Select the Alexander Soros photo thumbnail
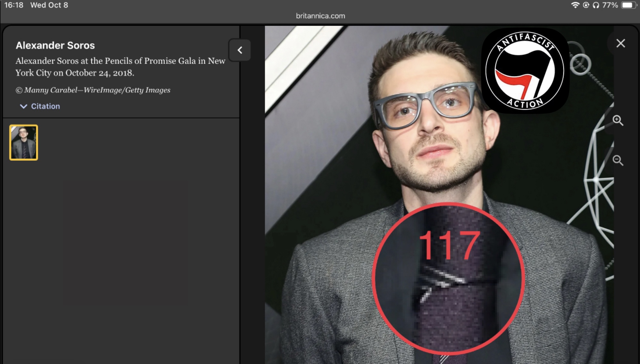Viewport: 640px width, 364px height. coord(24,142)
